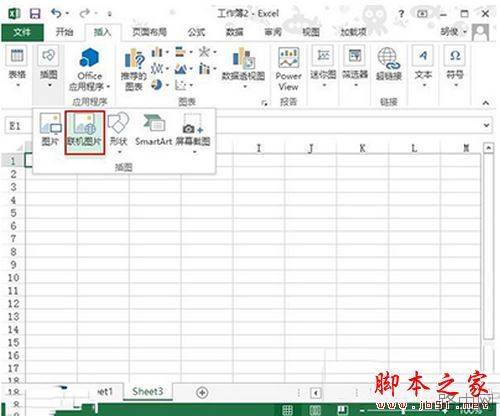The height and width of the screenshot is (416, 500).
Task: Select row 12 header
Action: (x=13, y=304)
